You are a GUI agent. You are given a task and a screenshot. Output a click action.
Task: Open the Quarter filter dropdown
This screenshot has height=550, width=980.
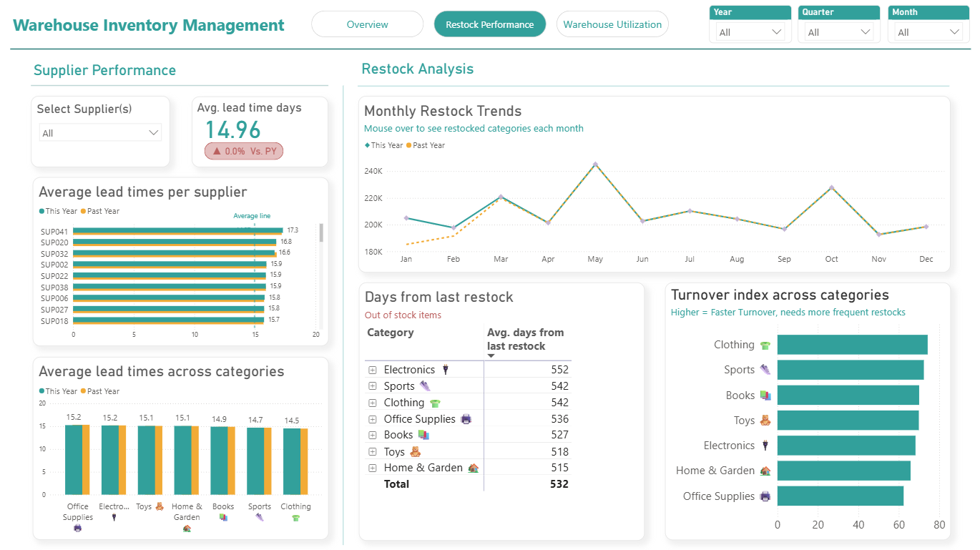(x=838, y=32)
